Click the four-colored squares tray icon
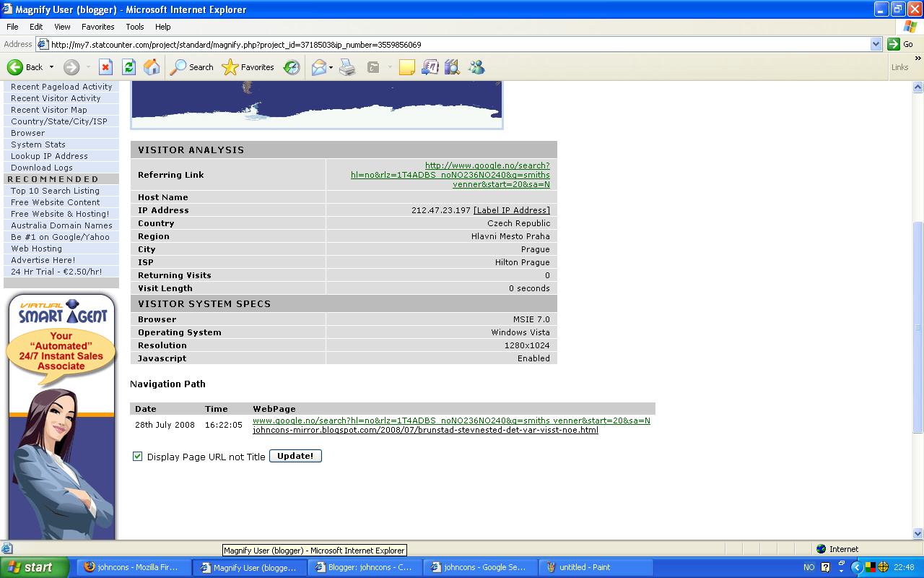The height and width of the screenshot is (578, 924). [871, 567]
